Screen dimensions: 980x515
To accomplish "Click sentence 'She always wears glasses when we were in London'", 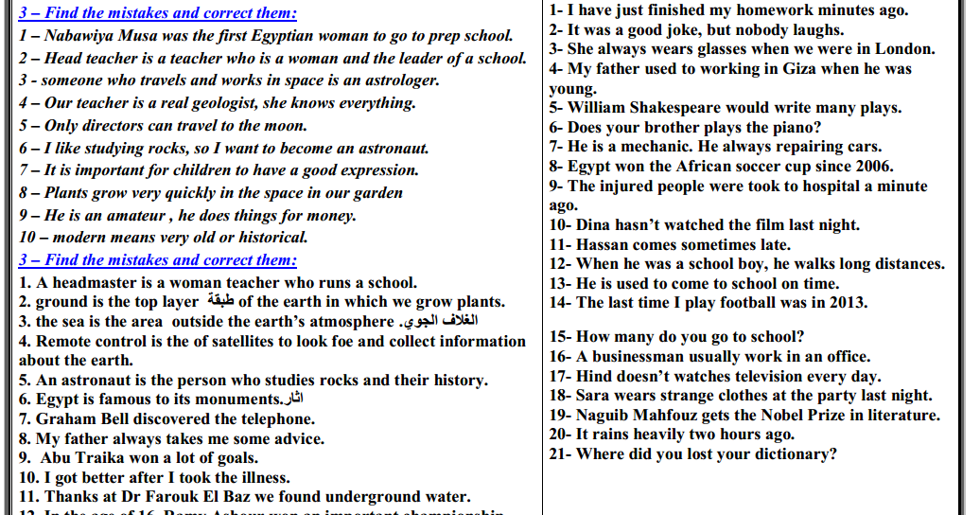I will 742,49.
